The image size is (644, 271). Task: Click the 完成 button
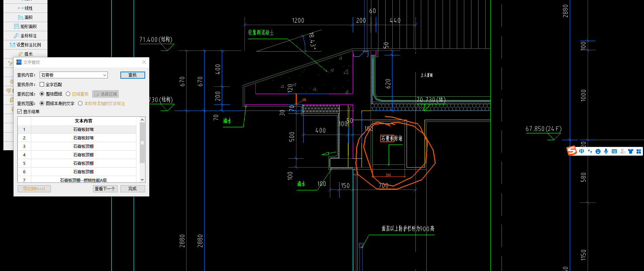(133, 189)
